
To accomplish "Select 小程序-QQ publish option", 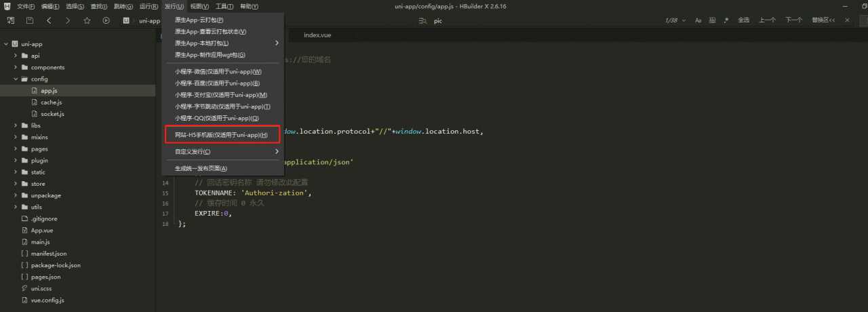I will tap(222, 118).
